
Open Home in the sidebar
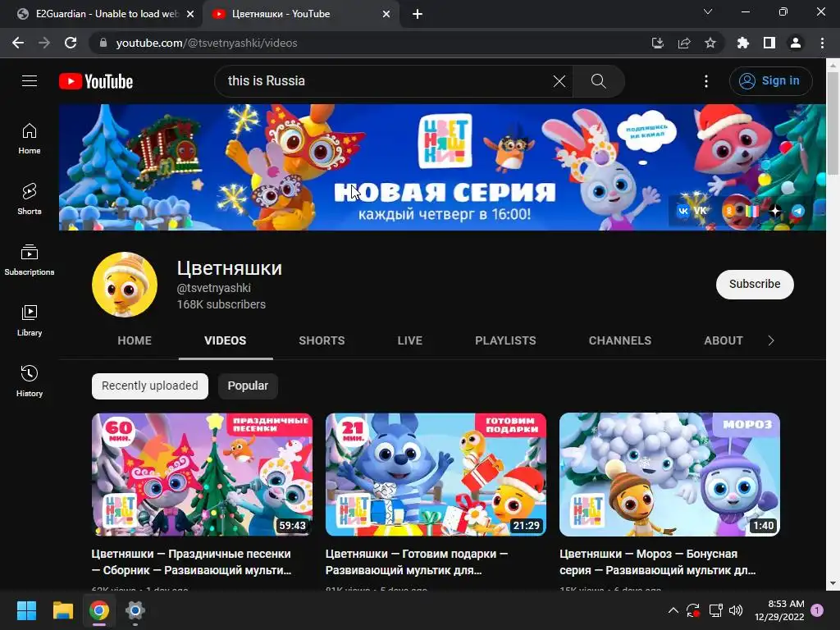click(x=30, y=139)
